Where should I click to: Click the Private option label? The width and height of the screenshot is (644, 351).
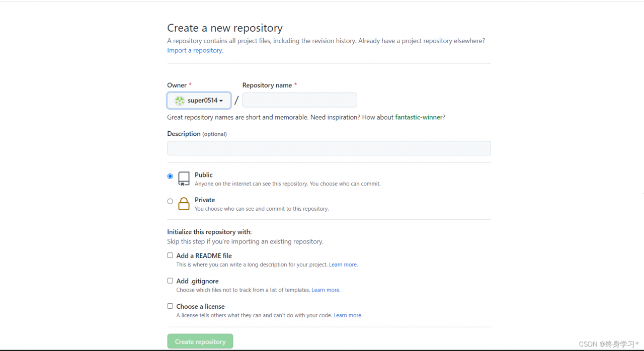tap(205, 200)
